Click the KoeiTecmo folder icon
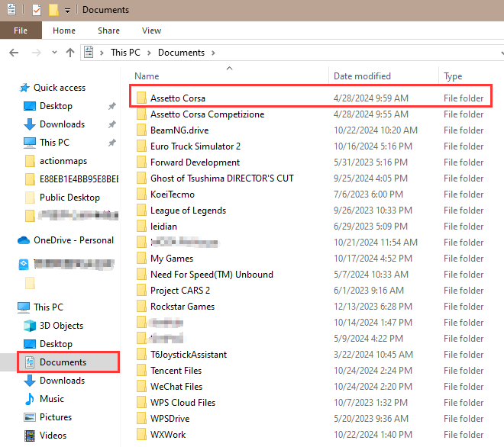This screenshot has height=447, width=504. [141, 195]
